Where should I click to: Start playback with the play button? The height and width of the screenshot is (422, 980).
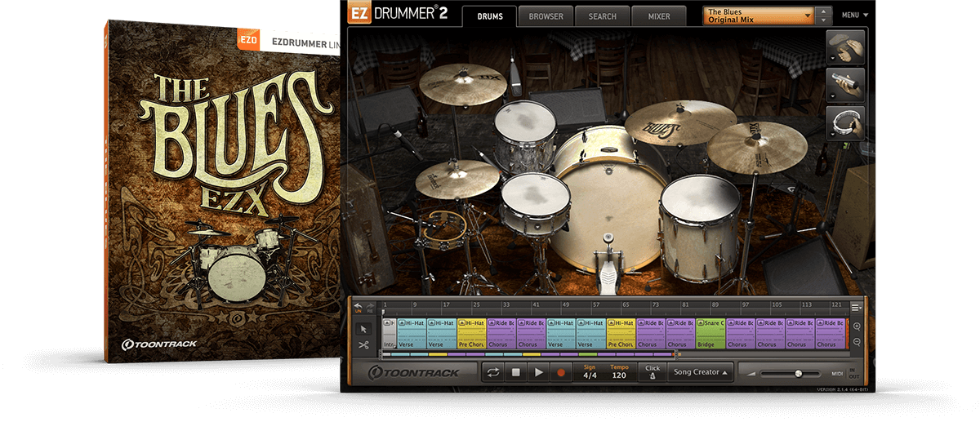tap(538, 372)
